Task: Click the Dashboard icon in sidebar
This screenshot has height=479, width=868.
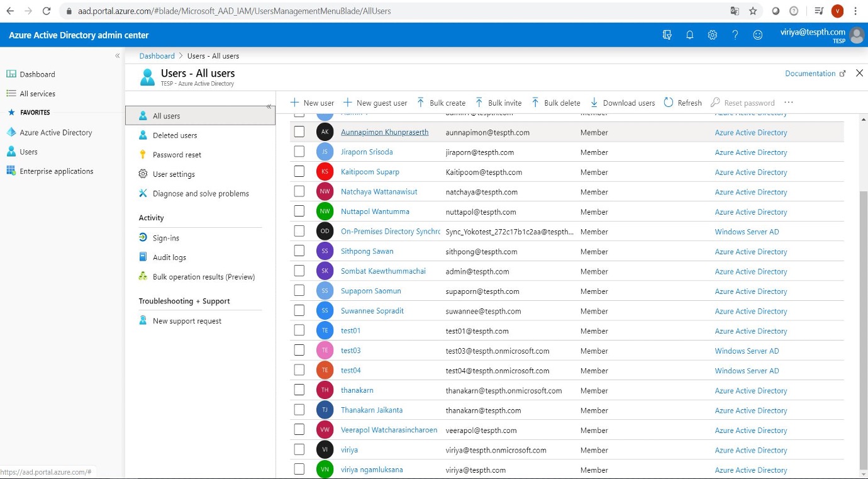Action: click(x=11, y=74)
